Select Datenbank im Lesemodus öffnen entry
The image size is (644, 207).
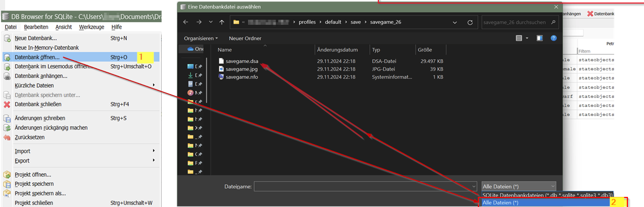point(81,66)
